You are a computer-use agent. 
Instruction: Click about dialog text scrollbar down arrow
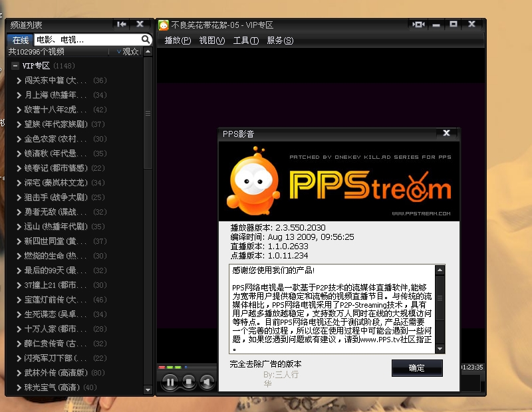[x=440, y=348]
